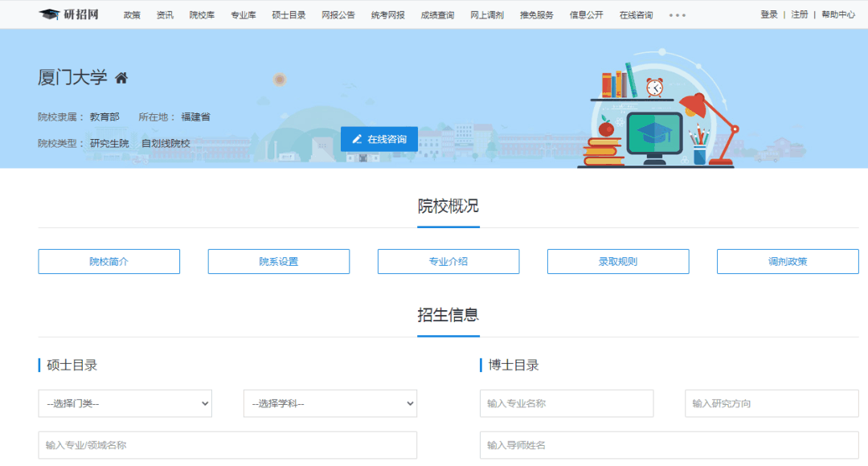Screen dimensions: 868x466
Task: Click the 注册 link
Action: click(x=799, y=14)
